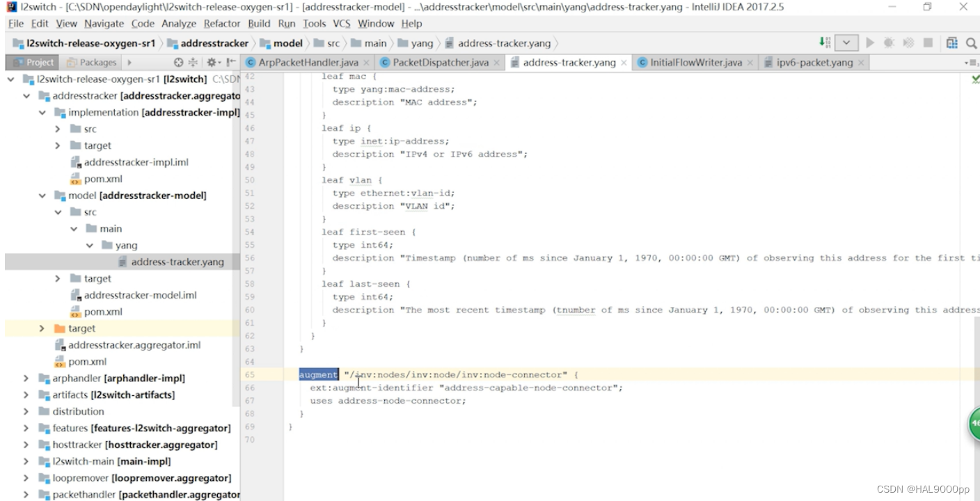Image resolution: width=980 pixels, height=501 pixels.
Task: Click the selected augment keyword in editor
Action: pyautogui.click(x=318, y=374)
